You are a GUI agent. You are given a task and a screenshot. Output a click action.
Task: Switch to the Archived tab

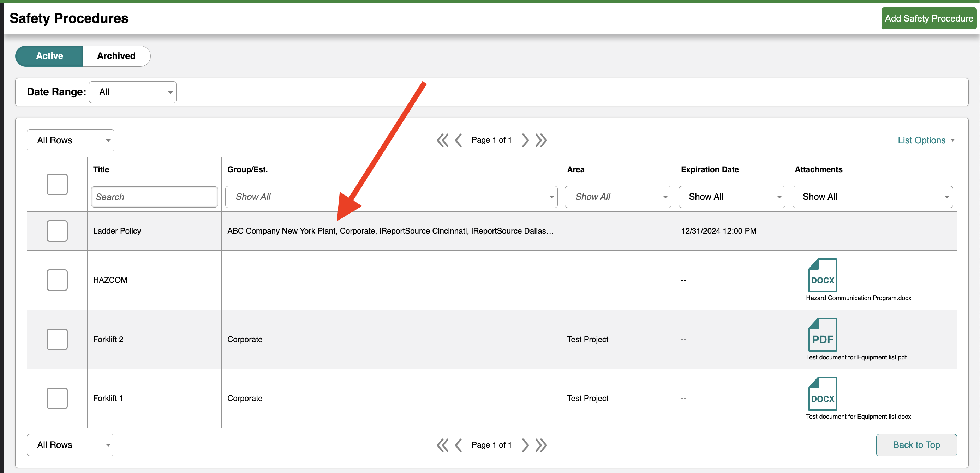(116, 56)
